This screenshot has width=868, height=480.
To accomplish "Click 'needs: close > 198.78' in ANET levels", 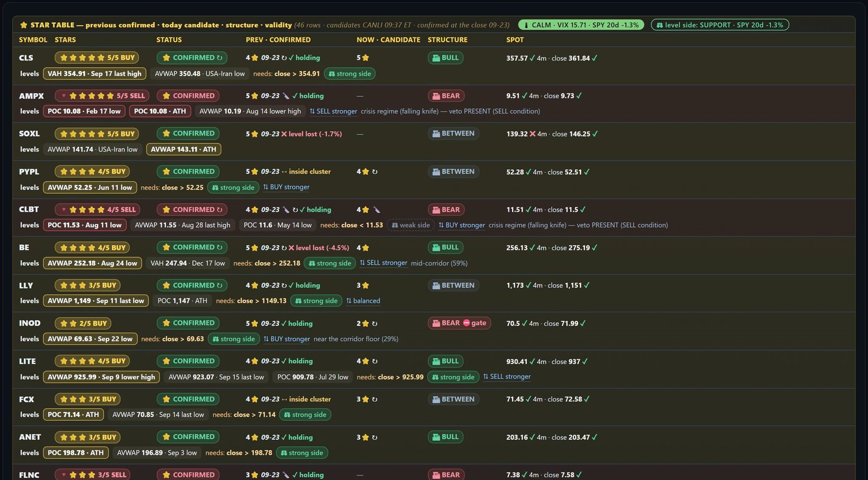I will 239,453.
